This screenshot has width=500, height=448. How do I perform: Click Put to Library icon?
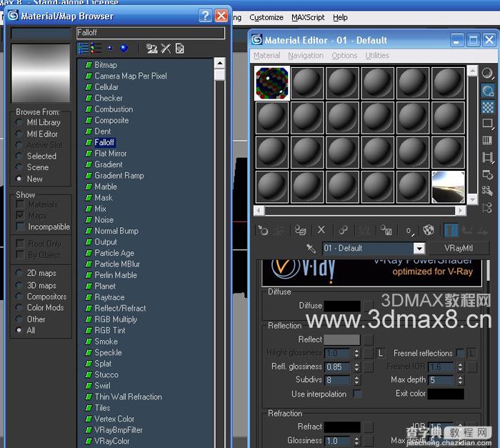click(x=386, y=230)
